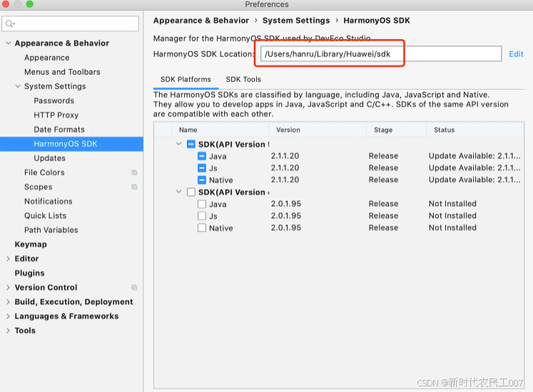The height and width of the screenshot is (392, 533).
Task: Expand Build, Execution, Deployment section
Action: (x=8, y=301)
